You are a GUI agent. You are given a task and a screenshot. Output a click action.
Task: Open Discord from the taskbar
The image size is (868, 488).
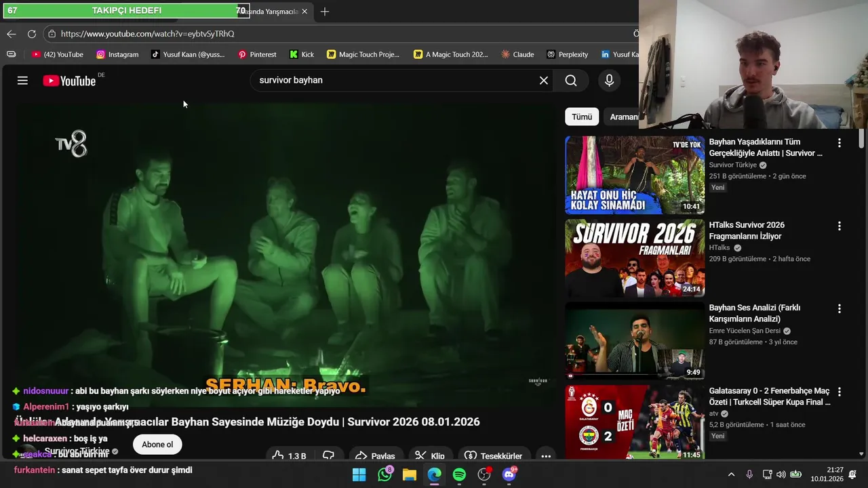[509, 474]
